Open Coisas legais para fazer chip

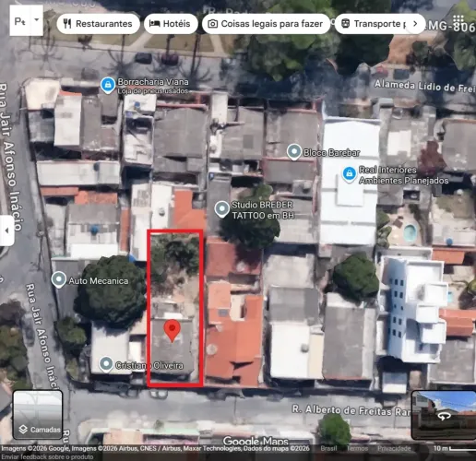pyautogui.click(x=266, y=24)
